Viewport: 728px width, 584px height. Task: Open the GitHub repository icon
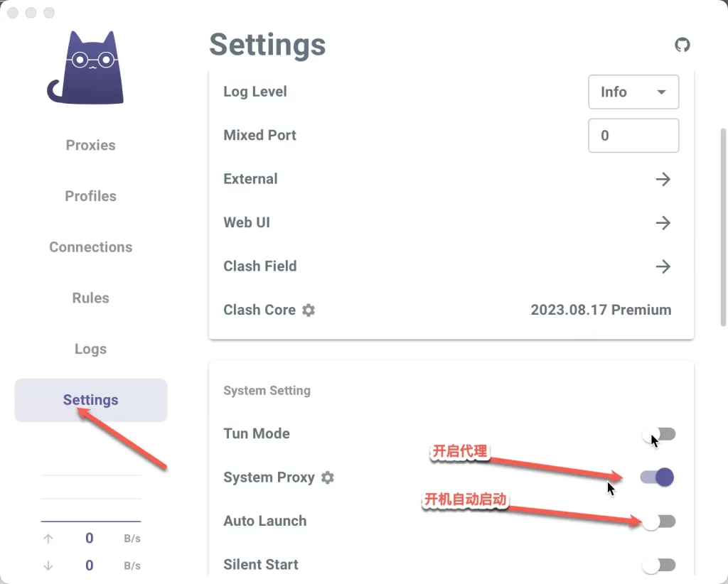[682, 45]
